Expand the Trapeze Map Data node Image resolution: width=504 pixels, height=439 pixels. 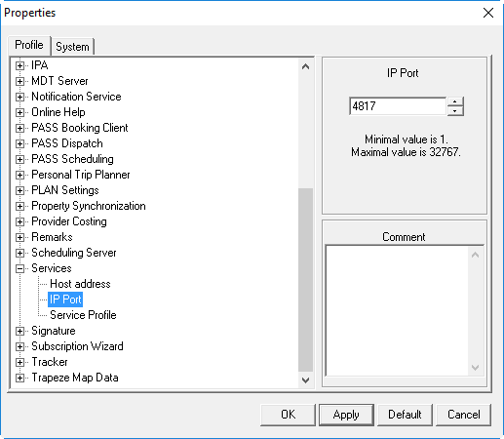click(x=19, y=378)
